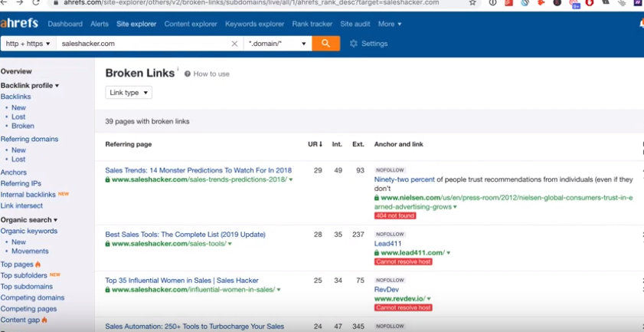The image size is (644, 332).
Task: Click the RevDev anchor link
Action: click(x=387, y=290)
